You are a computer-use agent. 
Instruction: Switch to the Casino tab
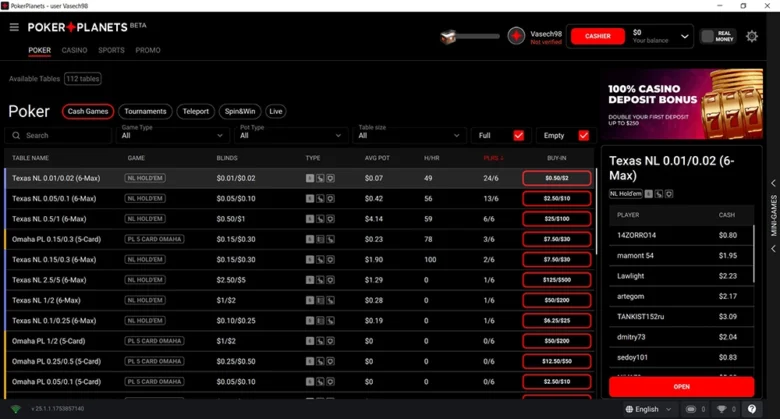tap(74, 50)
